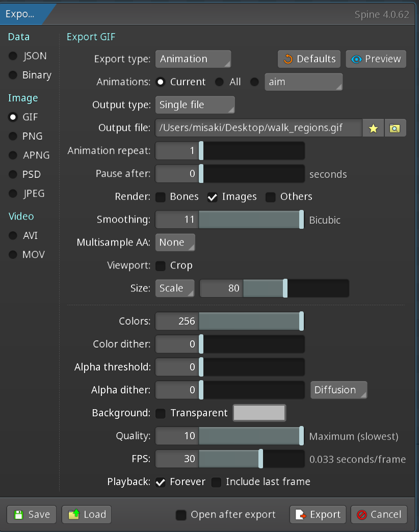Enable the Bones render checkbox
Image resolution: width=419 pixels, height=532 pixels.
(160, 197)
